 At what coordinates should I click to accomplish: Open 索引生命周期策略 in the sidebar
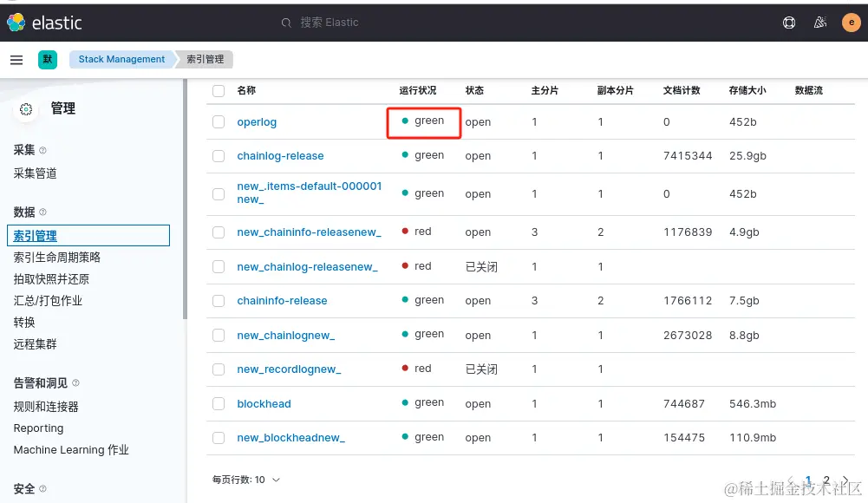56,258
